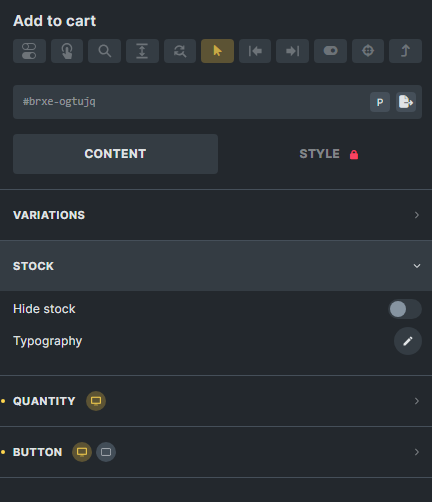
Task: Click the arrow-to-left-edge icon
Action: point(255,51)
